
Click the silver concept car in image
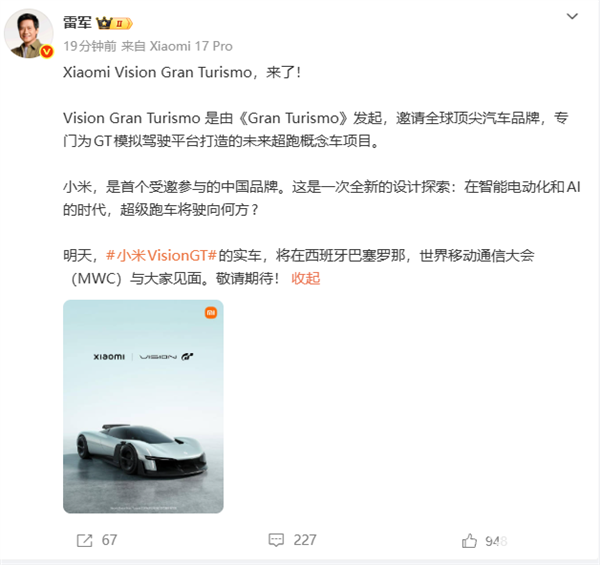point(142,450)
